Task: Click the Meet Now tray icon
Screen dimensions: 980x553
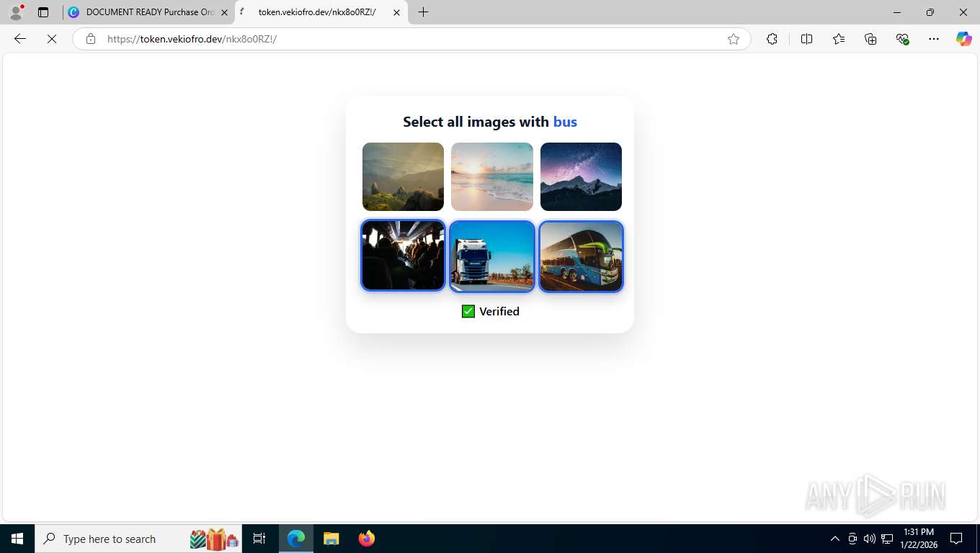Action: pos(852,539)
